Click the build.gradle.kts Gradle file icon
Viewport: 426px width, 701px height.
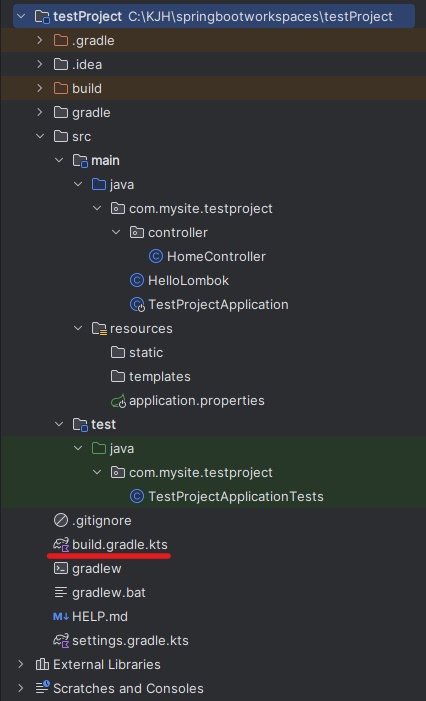tap(61, 545)
